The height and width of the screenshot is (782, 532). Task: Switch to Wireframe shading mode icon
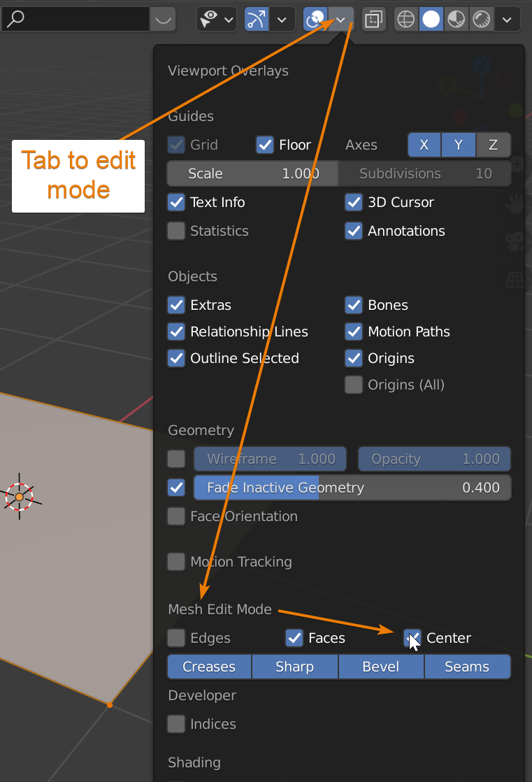coord(406,20)
